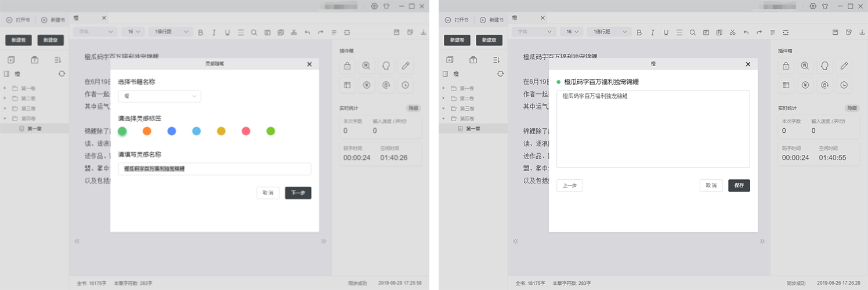The height and width of the screenshot is (290, 868).
Task: Click 取消 next to 保存 in right dialog
Action: coord(711,186)
